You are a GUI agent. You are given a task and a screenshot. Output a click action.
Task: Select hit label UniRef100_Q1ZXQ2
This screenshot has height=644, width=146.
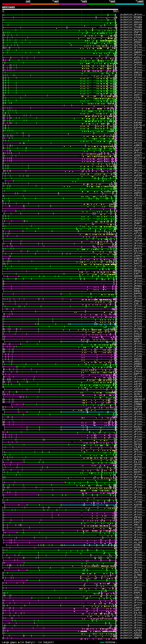tap(131, 45)
